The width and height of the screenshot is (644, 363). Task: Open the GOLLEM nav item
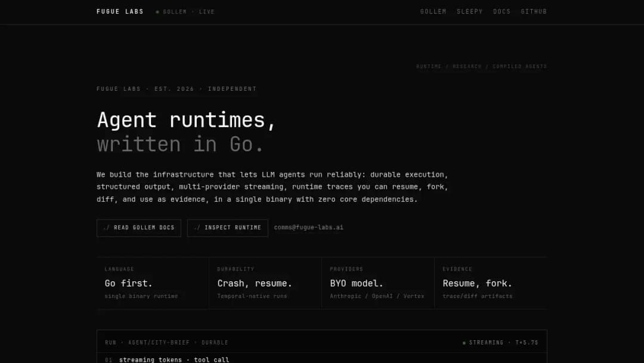click(433, 11)
